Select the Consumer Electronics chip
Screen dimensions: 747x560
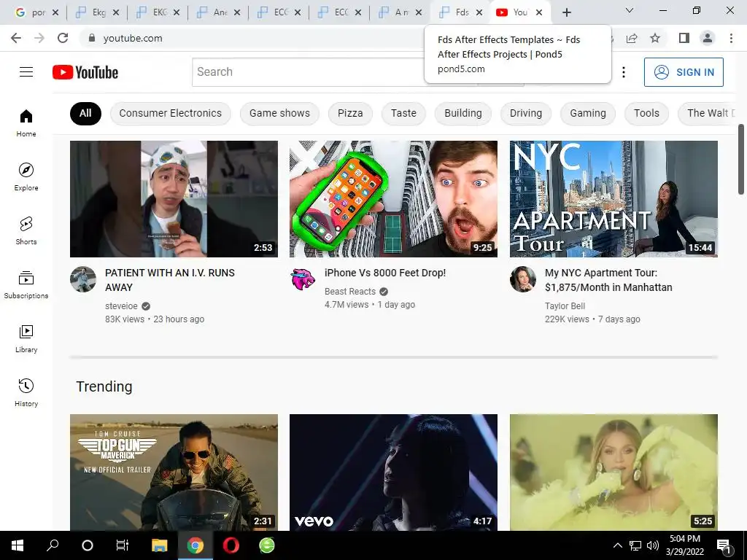(171, 113)
